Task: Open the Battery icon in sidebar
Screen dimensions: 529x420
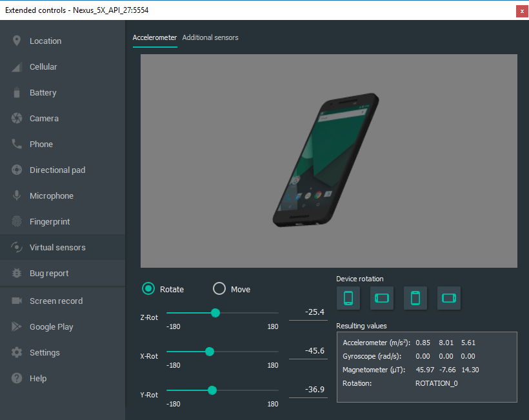Action: click(17, 92)
